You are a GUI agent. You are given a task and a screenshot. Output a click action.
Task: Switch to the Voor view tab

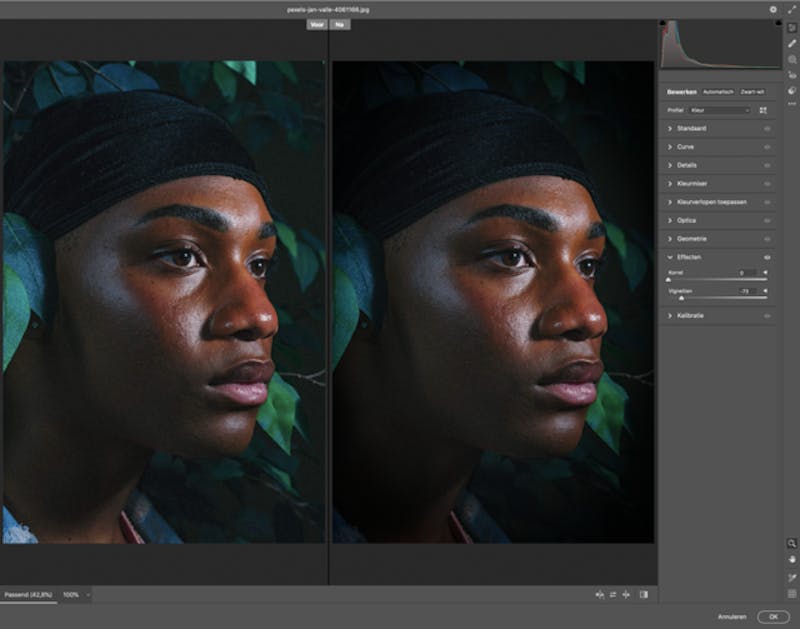[x=317, y=24]
